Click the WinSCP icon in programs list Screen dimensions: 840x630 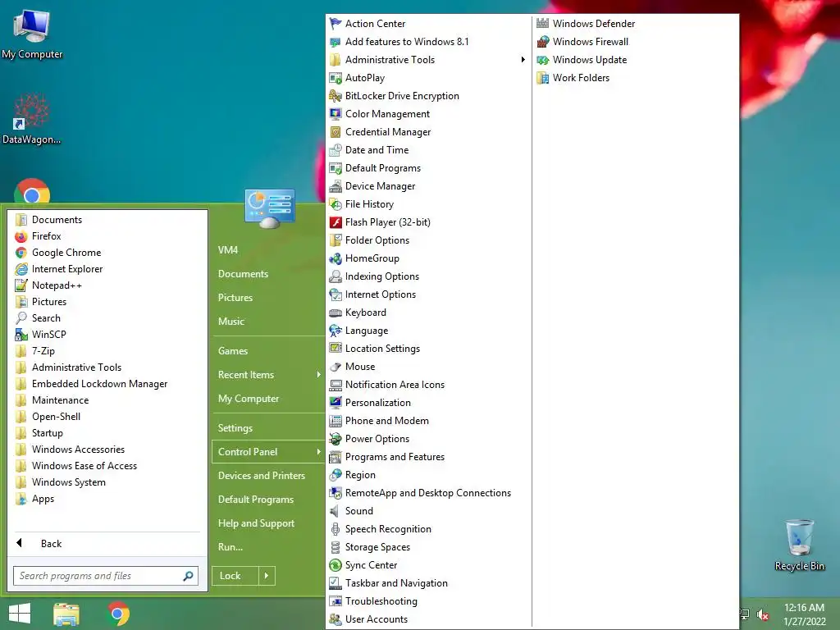click(x=21, y=335)
